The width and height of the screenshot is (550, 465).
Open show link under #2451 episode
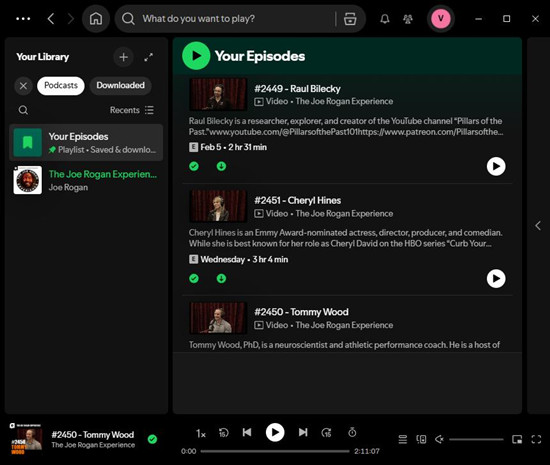pyautogui.click(x=344, y=214)
